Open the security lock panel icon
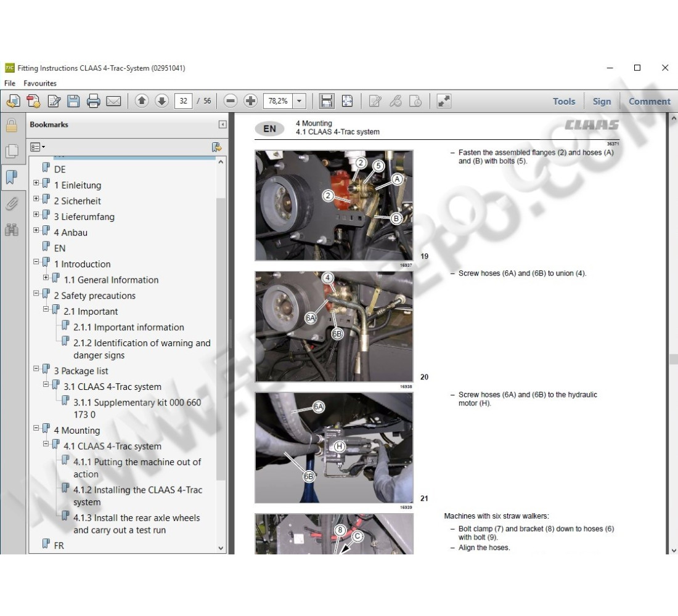Image resolution: width=678 pixels, height=616 pixels. click(x=12, y=126)
